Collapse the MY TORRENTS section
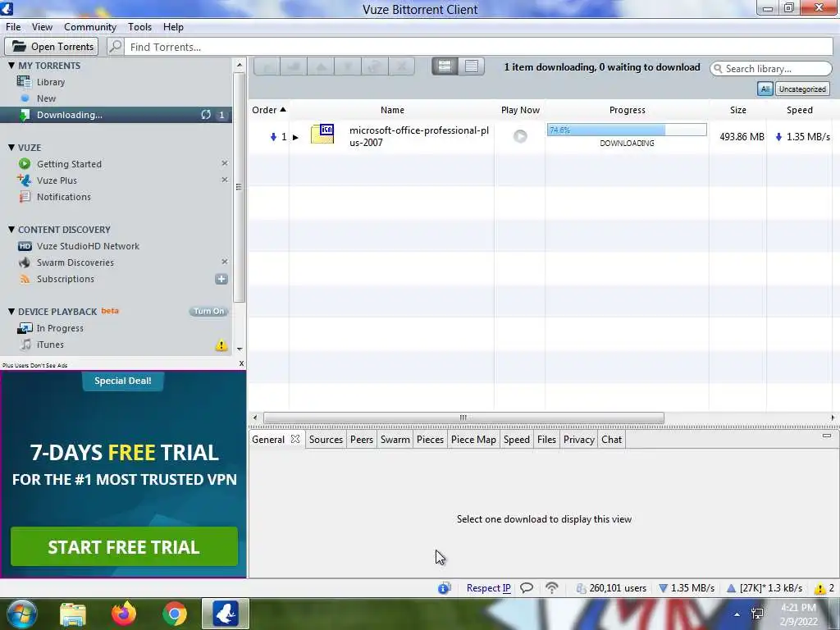 [x=11, y=66]
